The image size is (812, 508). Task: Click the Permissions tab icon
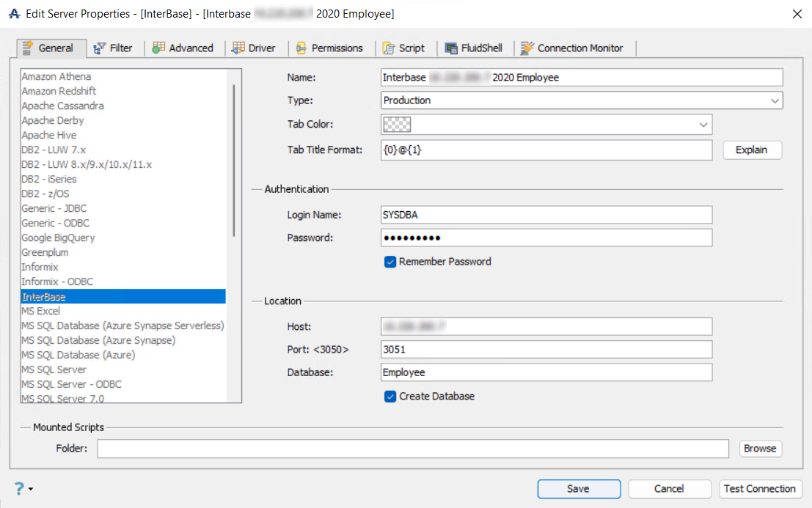[301, 48]
